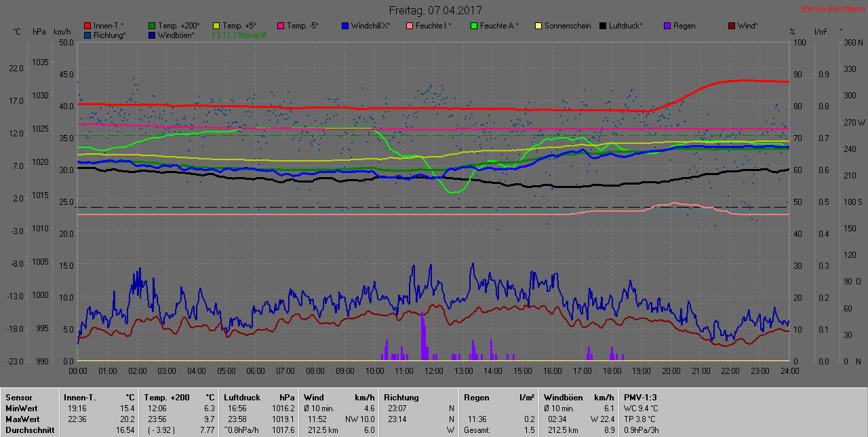
Task: Click the Windböen* legend label
Action: coord(176,35)
